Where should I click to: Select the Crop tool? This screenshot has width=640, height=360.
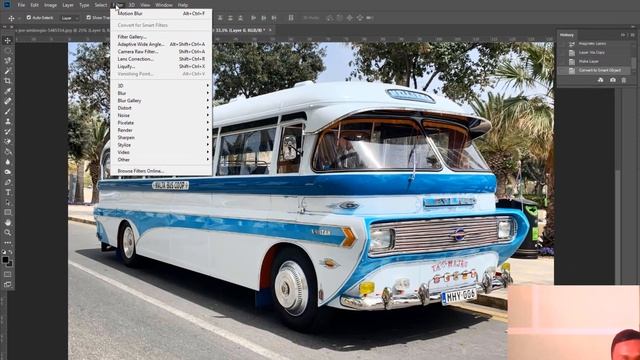click(8, 81)
